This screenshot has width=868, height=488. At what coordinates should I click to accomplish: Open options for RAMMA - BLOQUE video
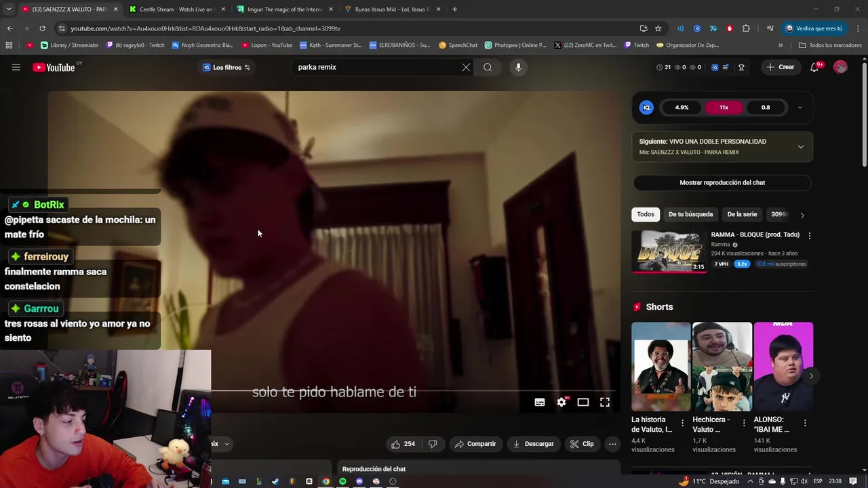809,236
